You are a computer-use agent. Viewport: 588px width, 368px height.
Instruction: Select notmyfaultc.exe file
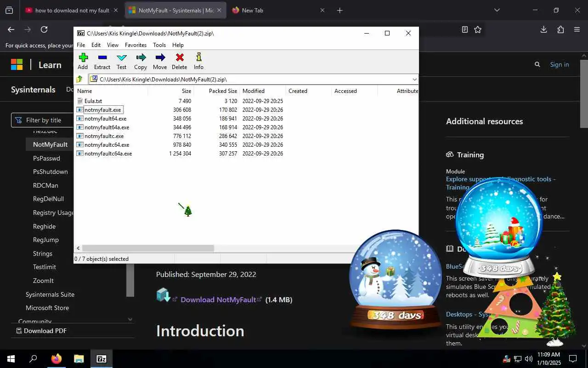point(104,136)
